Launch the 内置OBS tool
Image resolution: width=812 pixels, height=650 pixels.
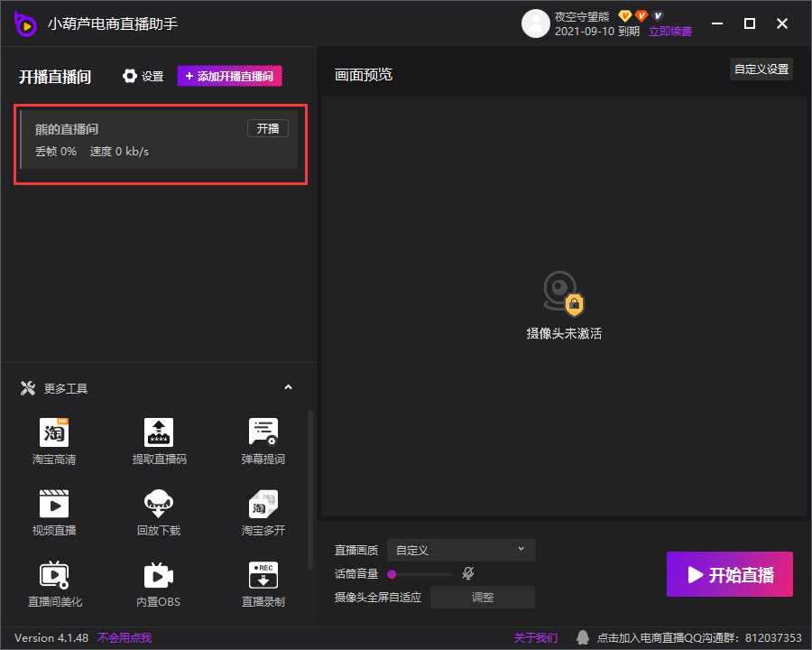[159, 575]
